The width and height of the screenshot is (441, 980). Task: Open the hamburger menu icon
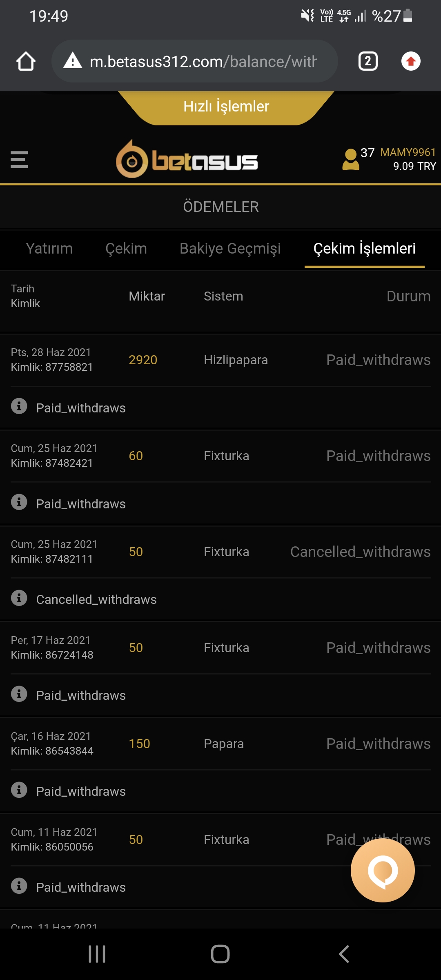[19, 160]
